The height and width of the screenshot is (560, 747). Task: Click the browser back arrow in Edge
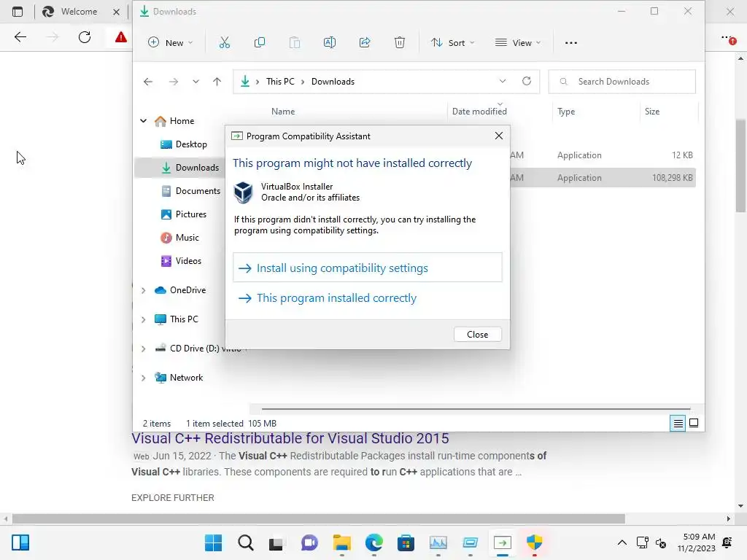[20, 37]
